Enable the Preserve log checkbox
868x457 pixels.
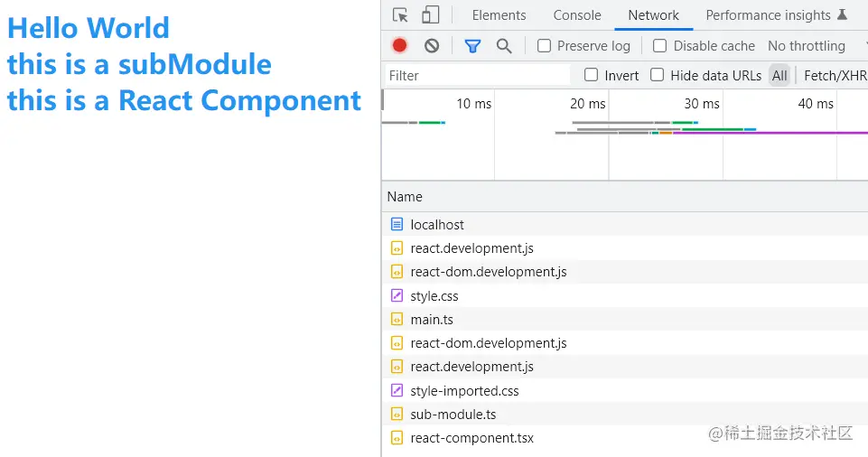click(x=544, y=45)
